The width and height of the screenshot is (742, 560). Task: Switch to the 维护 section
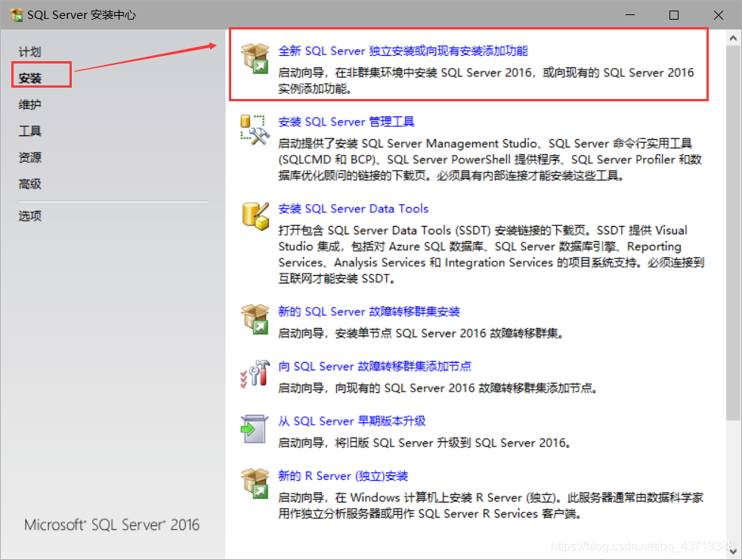tap(29, 104)
